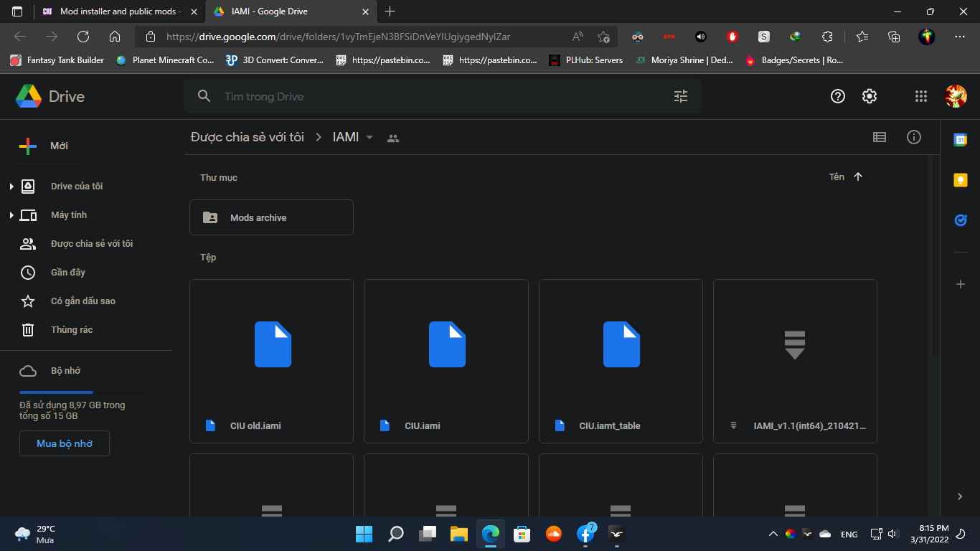This screenshot has height=551, width=980.
Task: Open Thùng rác in sidebar
Action: click(x=72, y=330)
